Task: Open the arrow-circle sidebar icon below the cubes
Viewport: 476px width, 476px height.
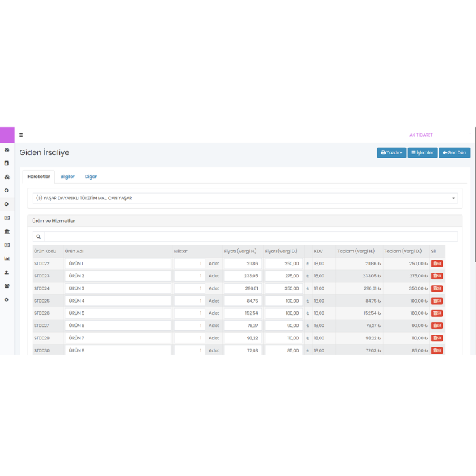Action: pos(7,190)
